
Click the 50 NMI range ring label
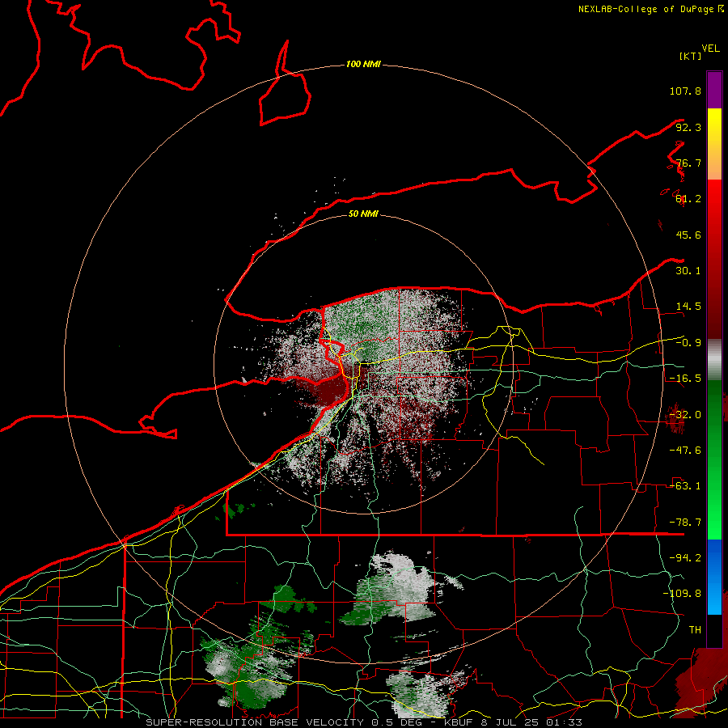click(x=363, y=214)
